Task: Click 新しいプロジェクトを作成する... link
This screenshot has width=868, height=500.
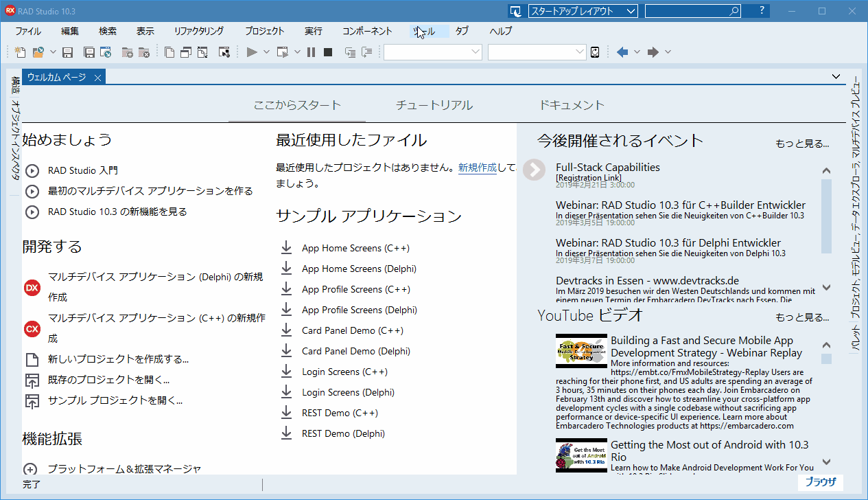Action: pyautogui.click(x=118, y=359)
